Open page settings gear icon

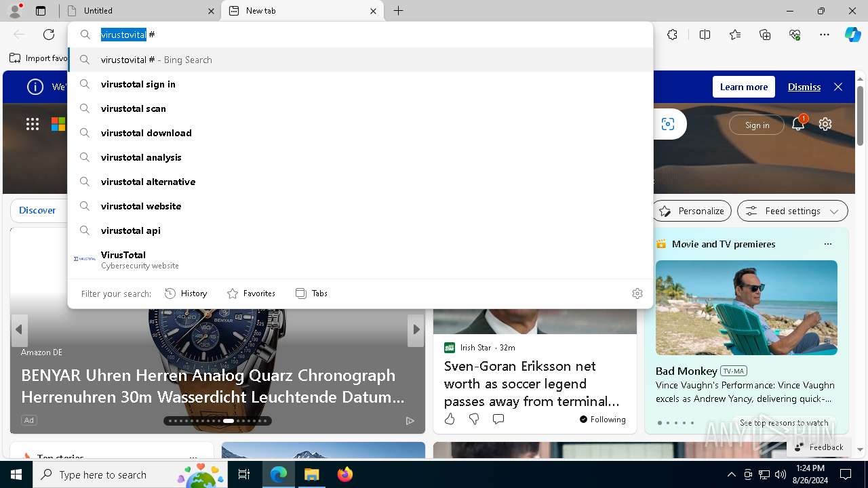tap(825, 124)
